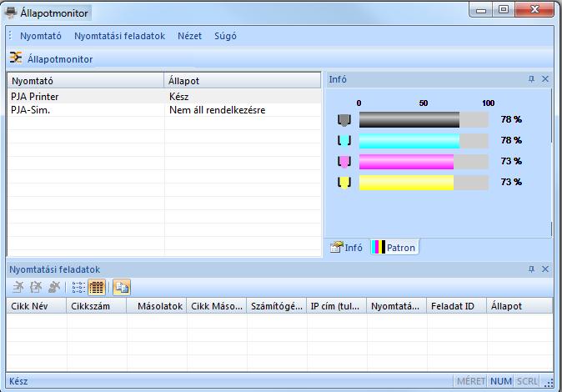Click the menu bar grip handle
This screenshot has width=562, height=392.
10,36
